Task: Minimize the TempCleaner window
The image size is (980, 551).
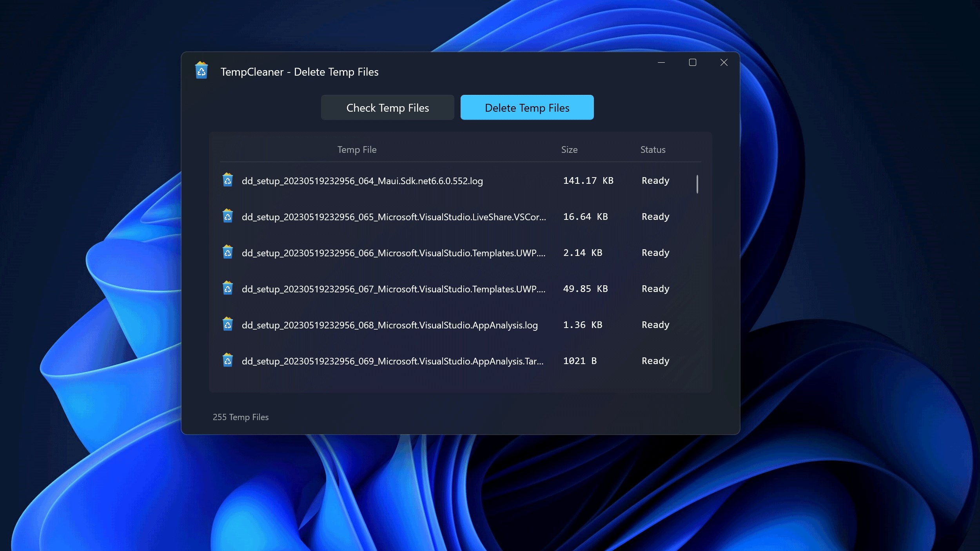Action: pos(661,63)
